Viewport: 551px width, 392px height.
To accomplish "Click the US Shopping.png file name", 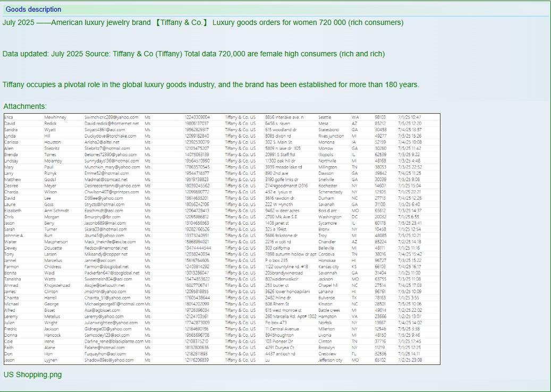I will (x=32, y=374).
